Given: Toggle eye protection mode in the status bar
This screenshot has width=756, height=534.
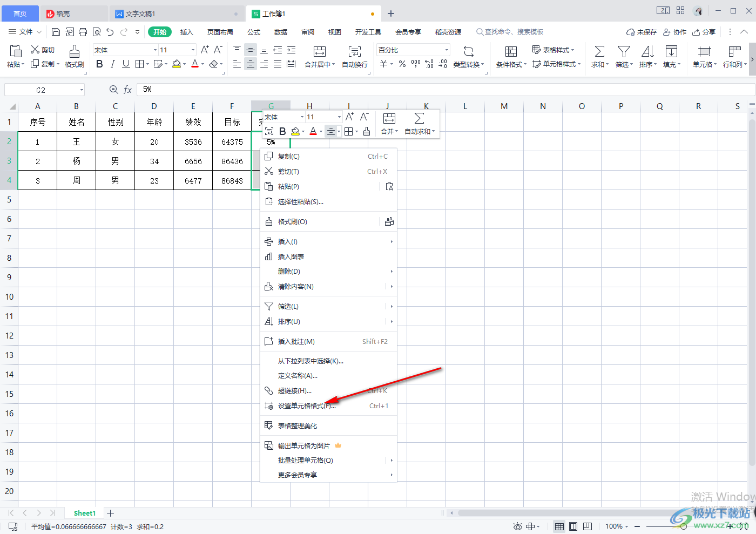Looking at the screenshot, I should coord(518,526).
